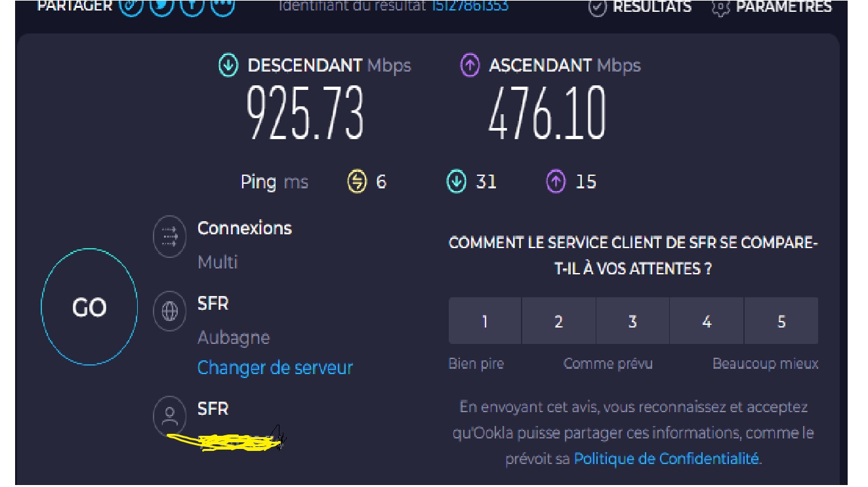Click the server location Aubagne
The image size is (868, 487).
click(234, 338)
